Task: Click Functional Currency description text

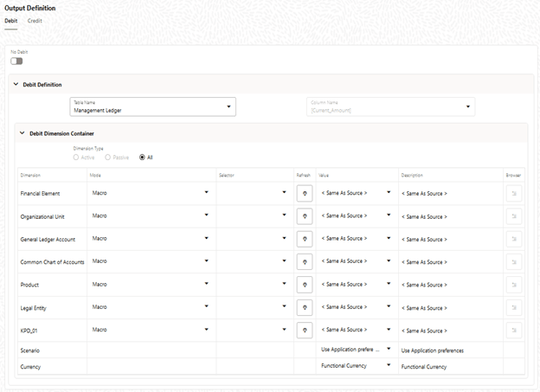Action: click(x=424, y=367)
